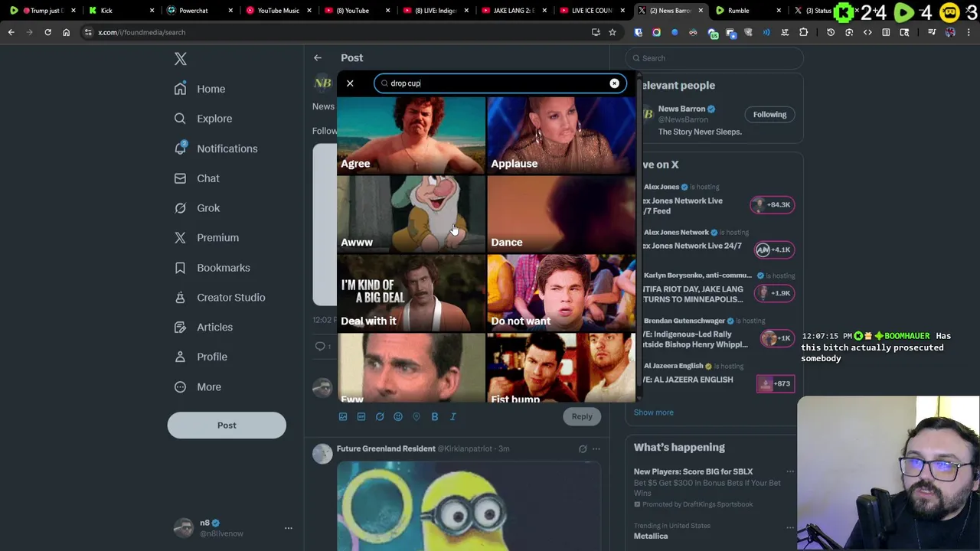Open Bookmarks in sidebar
Image resolution: width=980 pixels, height=551 pixels.
coord(212,268)
